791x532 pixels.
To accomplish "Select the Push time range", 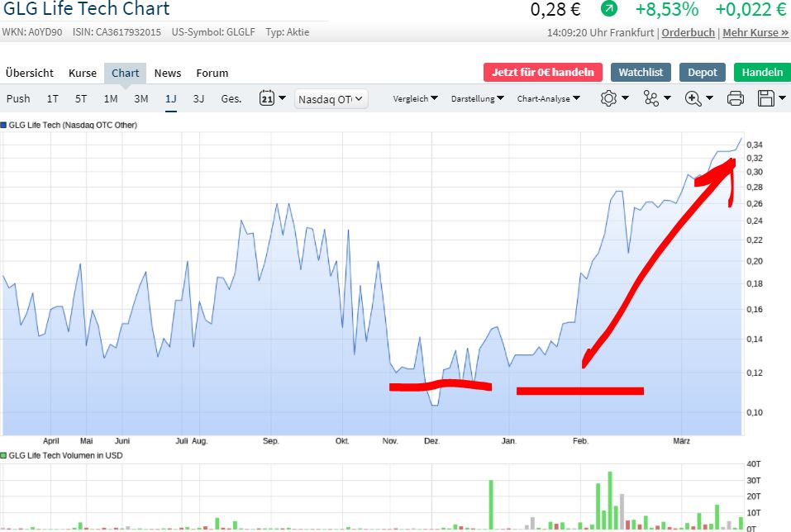I will pyautogui.click(x=18, y=98).
